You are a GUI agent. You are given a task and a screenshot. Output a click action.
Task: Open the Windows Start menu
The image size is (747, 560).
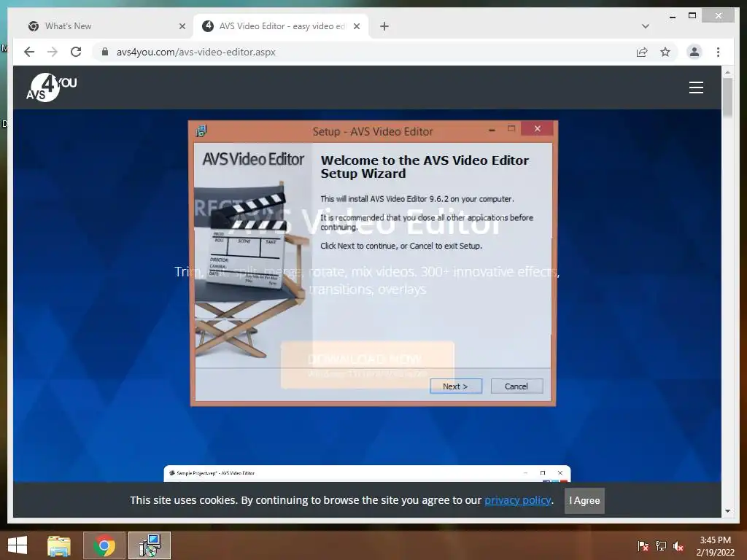click(x=18, y=545)
